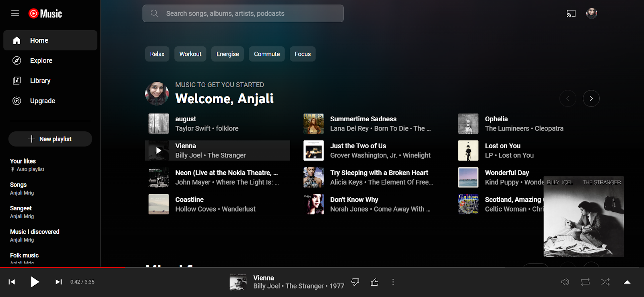Image resolution: width=644 pixels, height=297 pixels.
Task: Click the plus icon on New playlist
Action: click(32, 139)
